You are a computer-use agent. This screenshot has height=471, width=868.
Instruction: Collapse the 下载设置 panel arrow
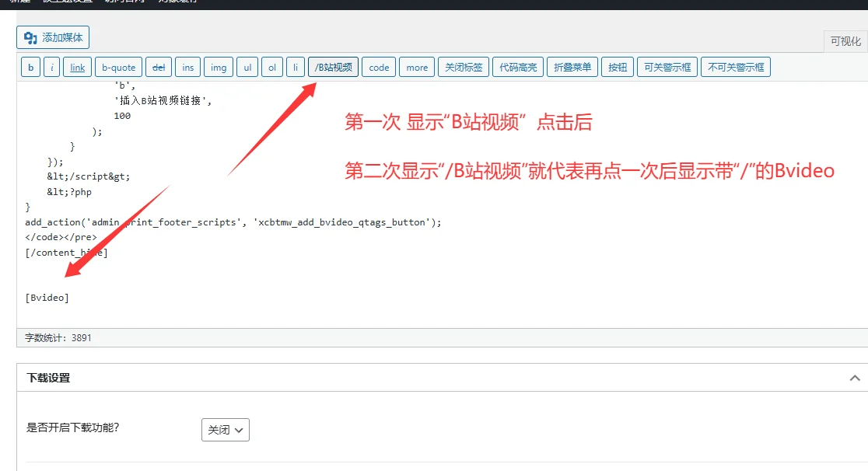point(855,378)
